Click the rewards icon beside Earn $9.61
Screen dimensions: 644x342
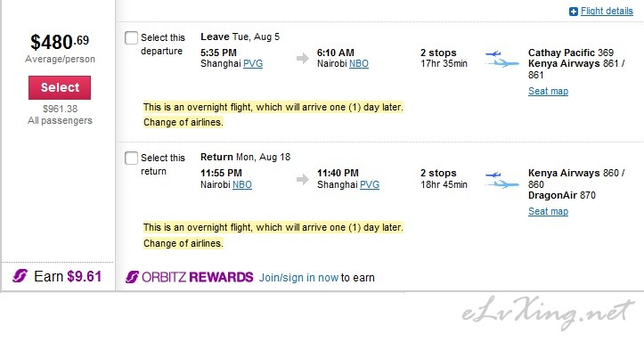click(20, 275)
